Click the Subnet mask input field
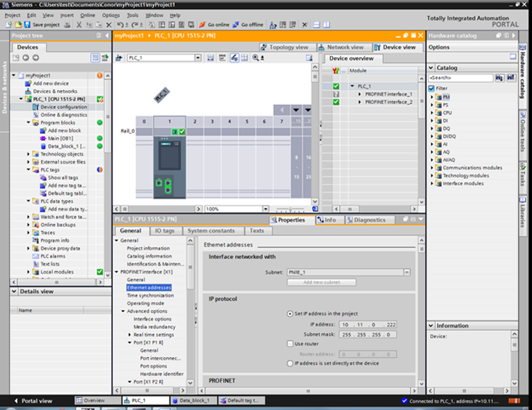 pyautogui.click(x=367, y=335)
